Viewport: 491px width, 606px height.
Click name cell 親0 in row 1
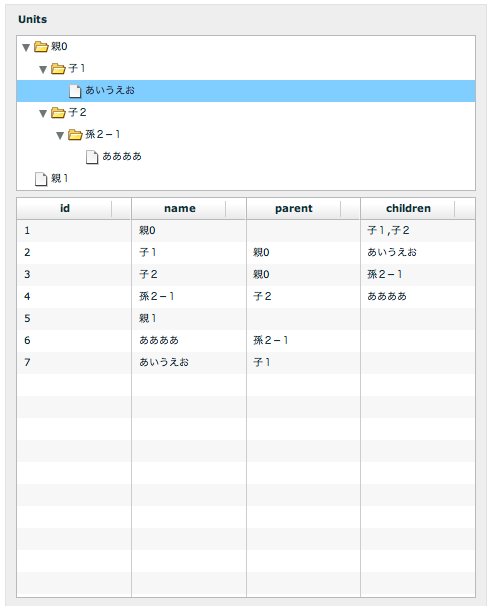pos(189,231)
